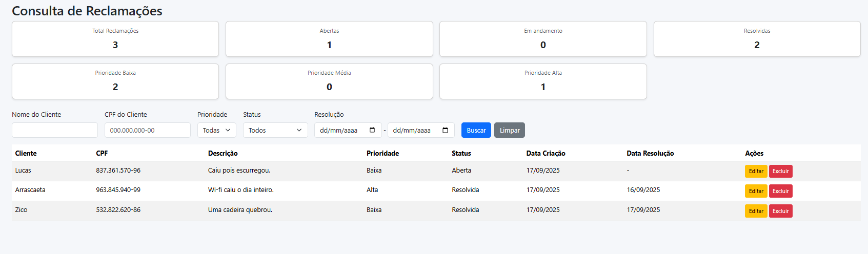Click the Data Resolução column header
This screenshot has width=868, height=254.
[x=650, y=153]
